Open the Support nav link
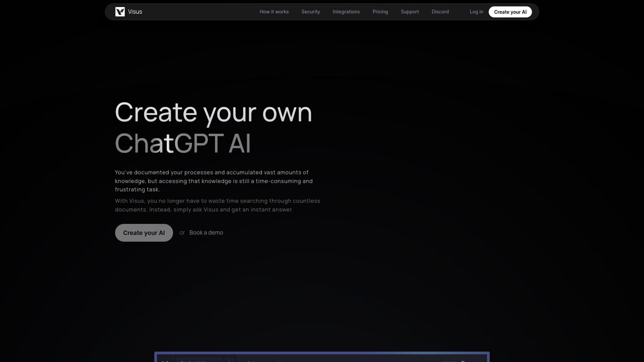Image resolution: width=644 pixels, height=362 pixels. click(410, 12)
